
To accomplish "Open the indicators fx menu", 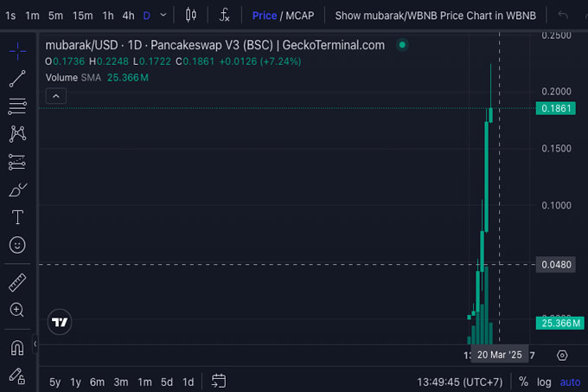I will (x=224, y=16).
